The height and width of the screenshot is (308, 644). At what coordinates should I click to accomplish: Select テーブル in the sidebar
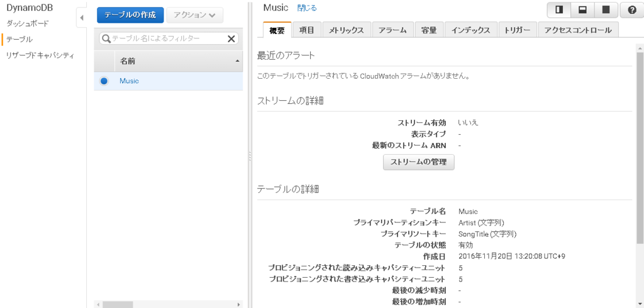[x=19, y=40]
